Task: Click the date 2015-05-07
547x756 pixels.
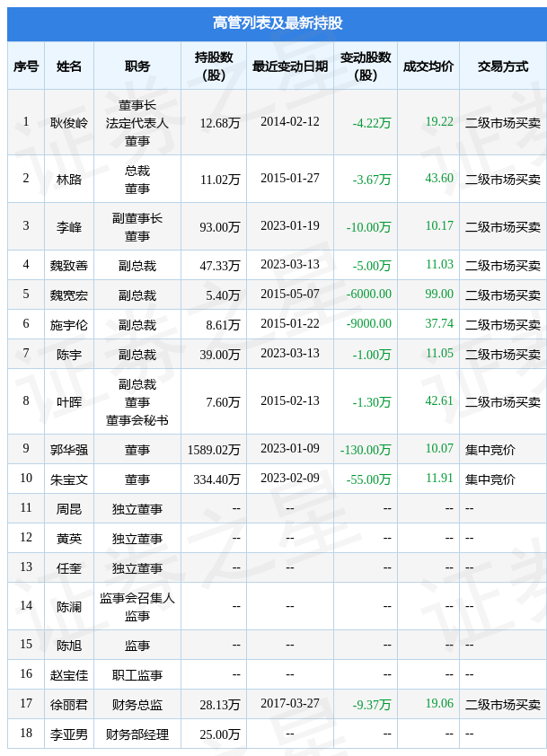Action: pos(290,294)
